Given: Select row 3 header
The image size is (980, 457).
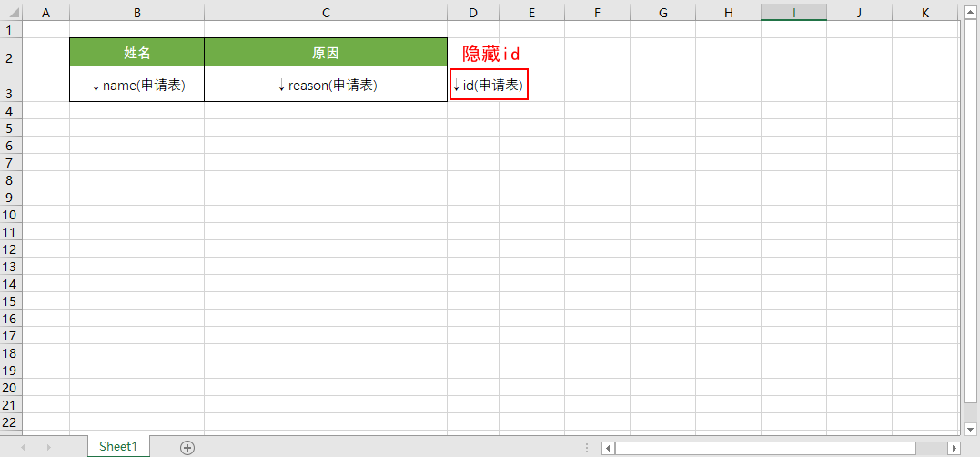Looking at the screenshot, I should click(11, 84).
